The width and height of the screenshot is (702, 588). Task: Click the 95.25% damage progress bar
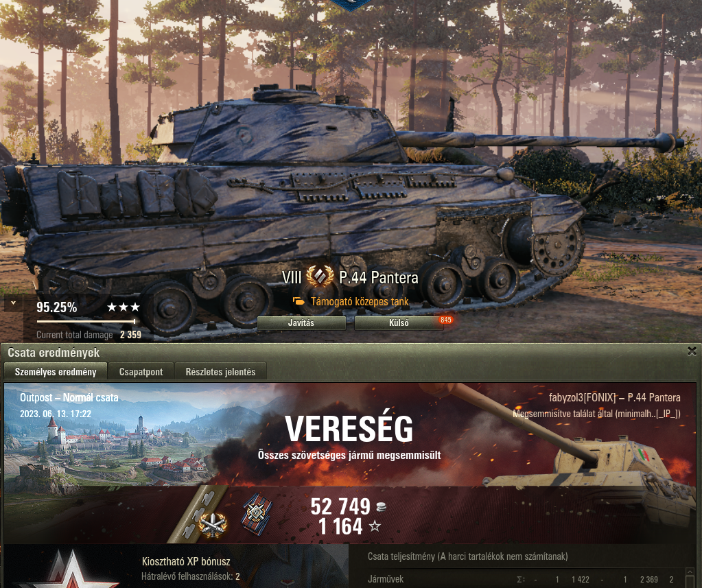tap(86, 321)
